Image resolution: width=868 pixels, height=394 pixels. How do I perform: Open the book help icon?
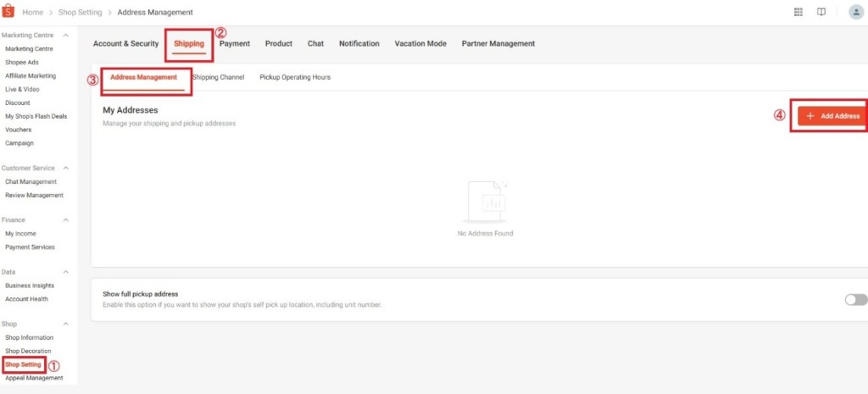point(821,12)
